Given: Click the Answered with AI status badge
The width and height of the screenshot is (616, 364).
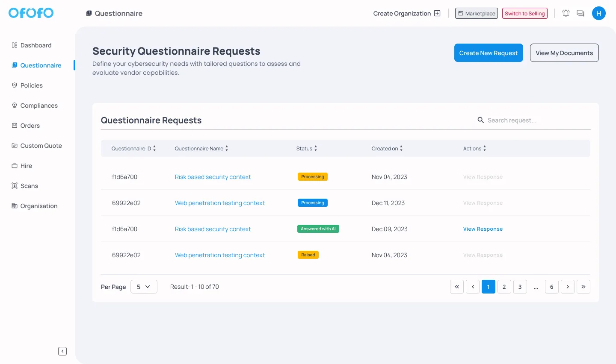Looking at the screenshot, I should point(318,229).
